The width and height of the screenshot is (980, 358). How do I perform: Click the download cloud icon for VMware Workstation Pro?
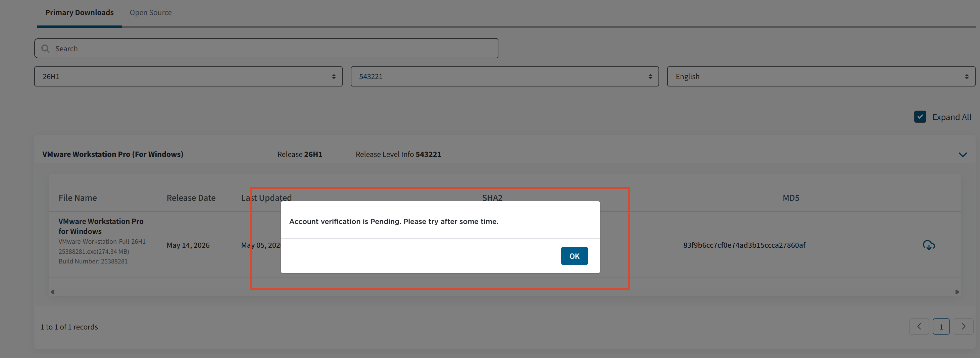point(929,245)
